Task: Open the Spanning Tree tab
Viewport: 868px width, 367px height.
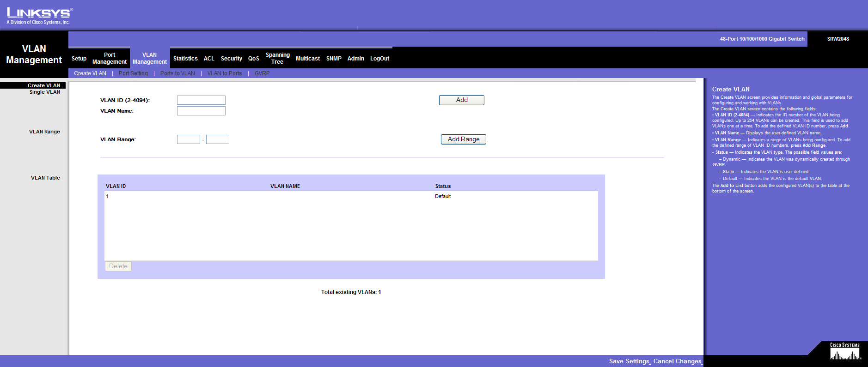Action: (277, 58)
